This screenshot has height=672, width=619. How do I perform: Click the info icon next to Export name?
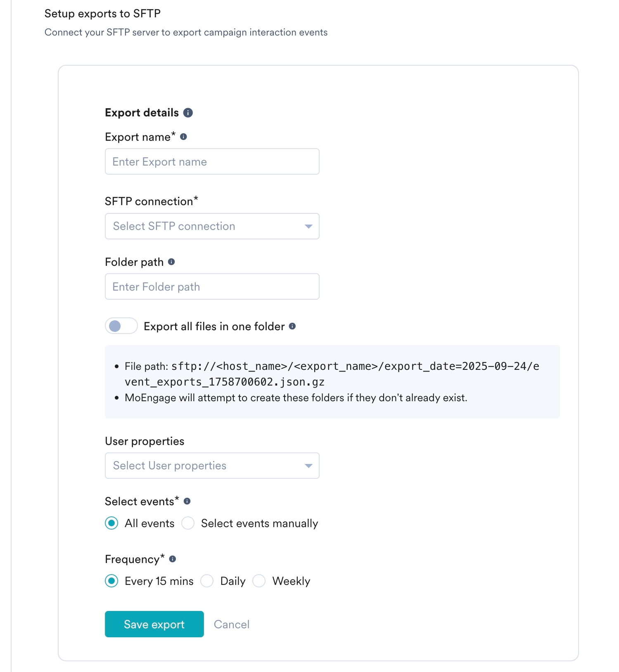click(x=183, y=136)
